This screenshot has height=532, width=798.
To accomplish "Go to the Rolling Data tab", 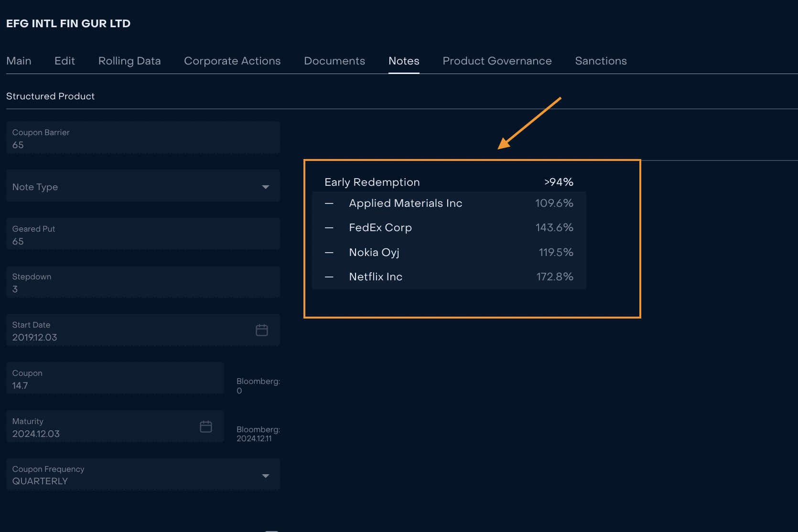I will pyautogui.click(x=129, y=61).
